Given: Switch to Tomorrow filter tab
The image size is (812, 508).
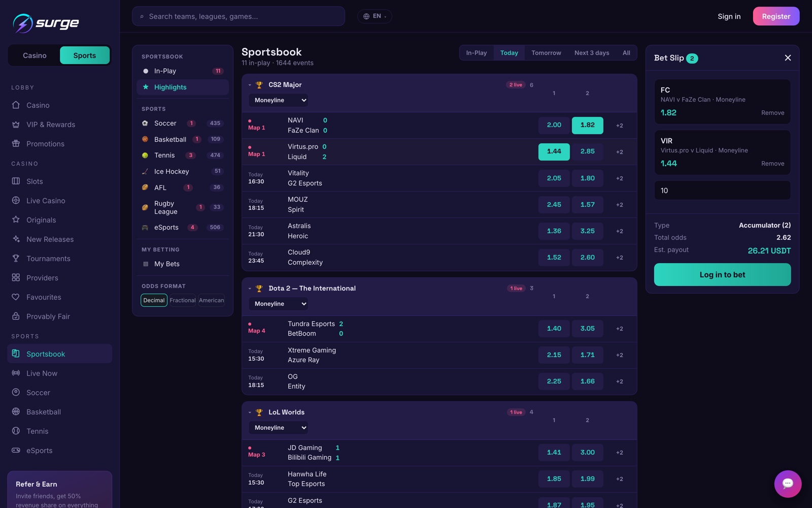Looking at the screenshot, I should (546, 53).
